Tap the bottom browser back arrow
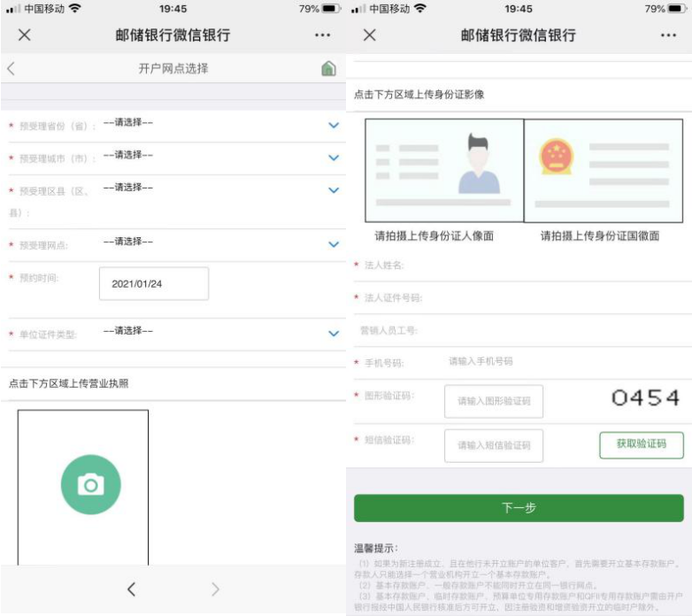This screenshot has width=692, height=616. (131, 589)
